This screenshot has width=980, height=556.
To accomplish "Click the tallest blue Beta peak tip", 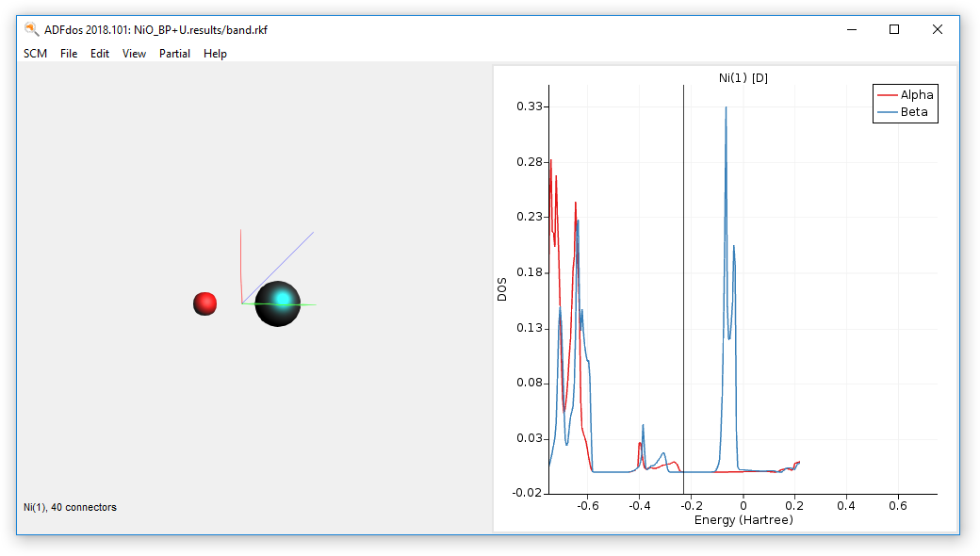I will (x=726, y=108).
